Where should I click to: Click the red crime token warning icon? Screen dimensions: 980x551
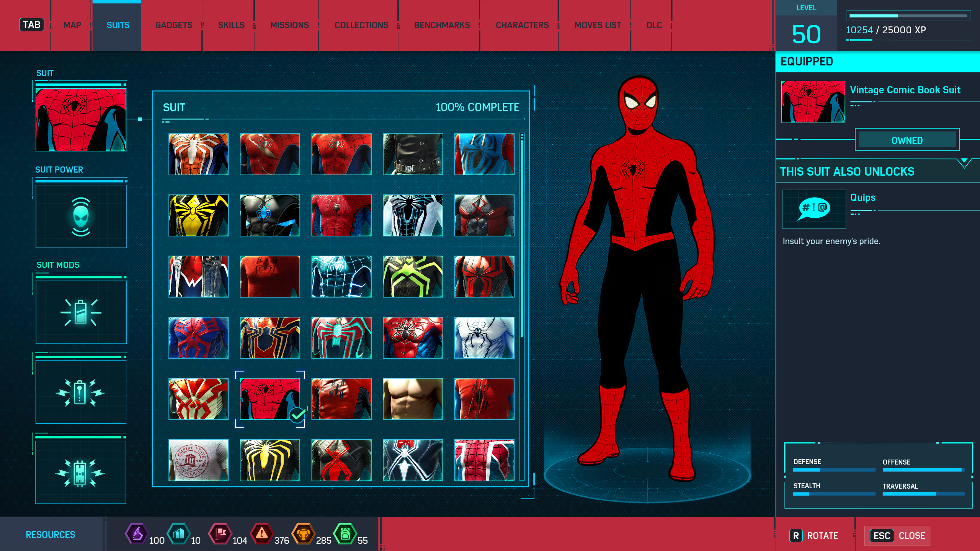tap(261, 534)
